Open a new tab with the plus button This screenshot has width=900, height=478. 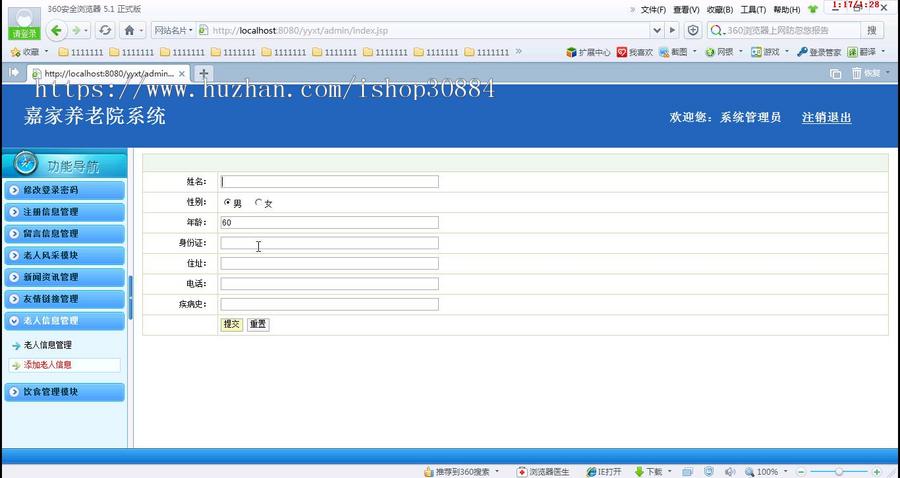coord(203,73)
